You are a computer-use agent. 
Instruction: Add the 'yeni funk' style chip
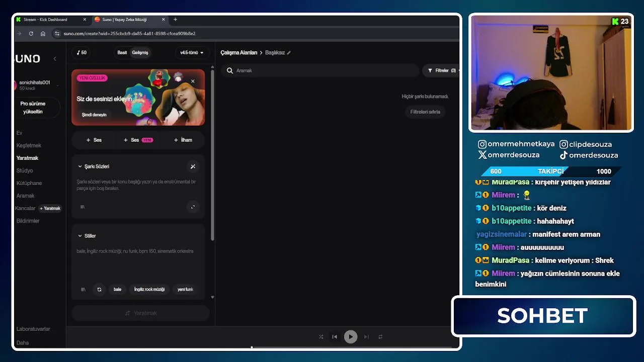[x=185, y=289]
